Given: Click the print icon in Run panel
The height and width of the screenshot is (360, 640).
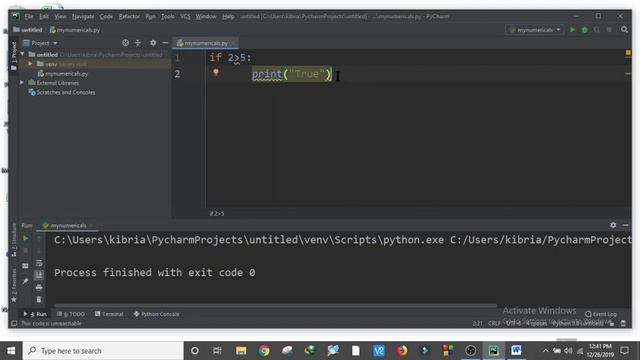Looking at the screenshot, I should (39, 287).
